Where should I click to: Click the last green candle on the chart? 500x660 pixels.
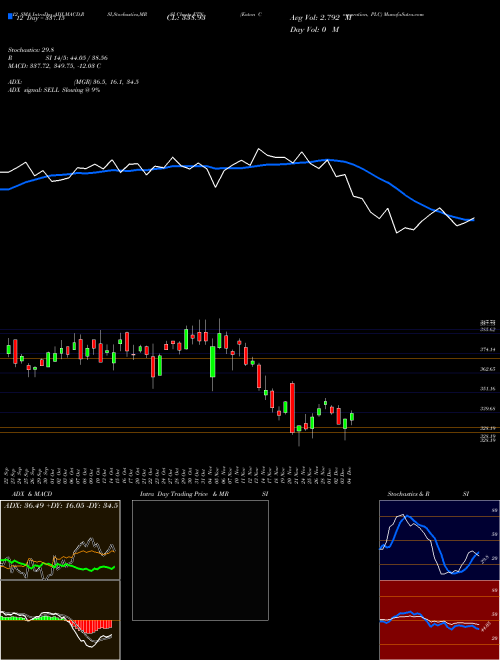(x=352, y=417)
